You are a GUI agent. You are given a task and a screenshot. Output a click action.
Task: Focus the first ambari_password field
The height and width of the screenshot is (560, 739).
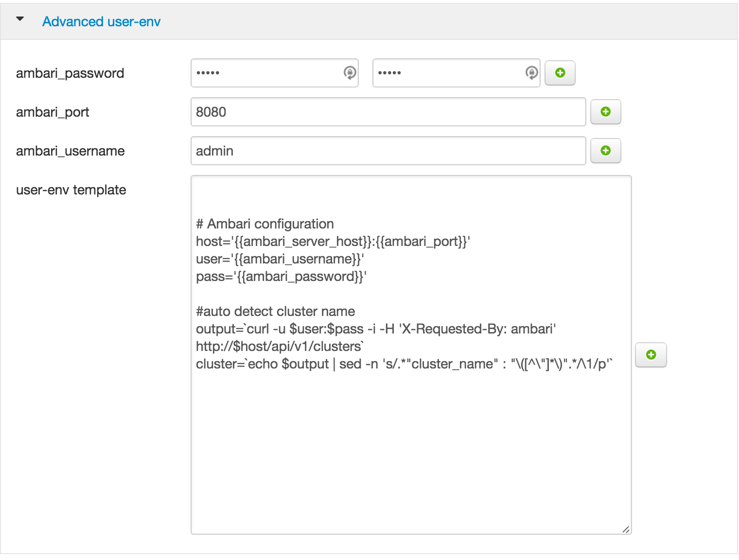275,73
